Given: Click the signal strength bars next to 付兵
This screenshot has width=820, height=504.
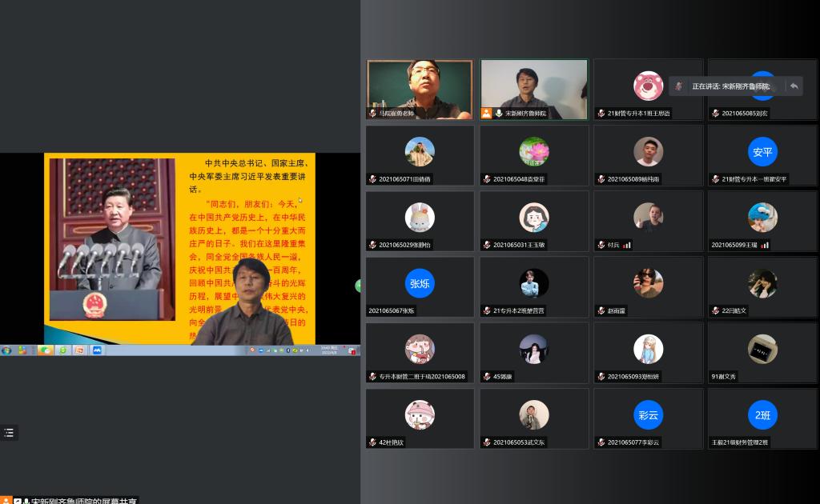Looking at the screenshot, I should click(627, 245).
